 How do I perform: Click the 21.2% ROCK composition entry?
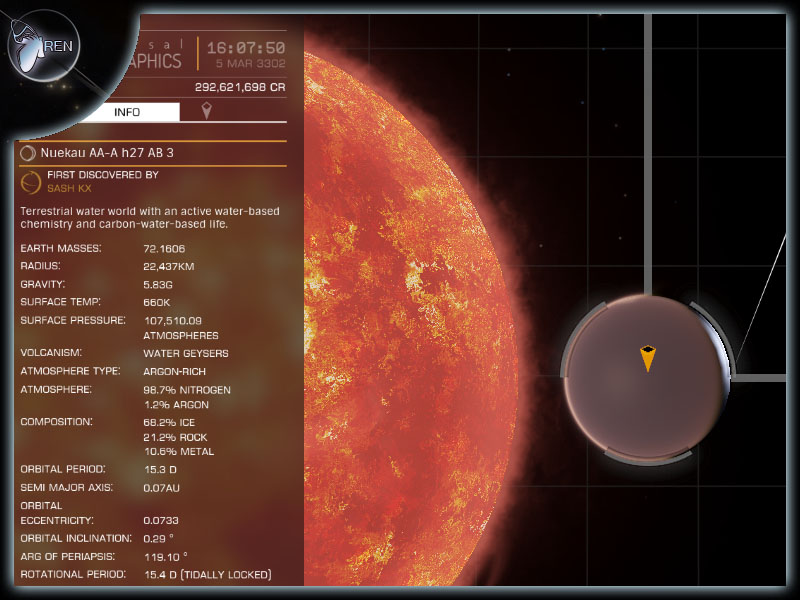click(175, 437)
